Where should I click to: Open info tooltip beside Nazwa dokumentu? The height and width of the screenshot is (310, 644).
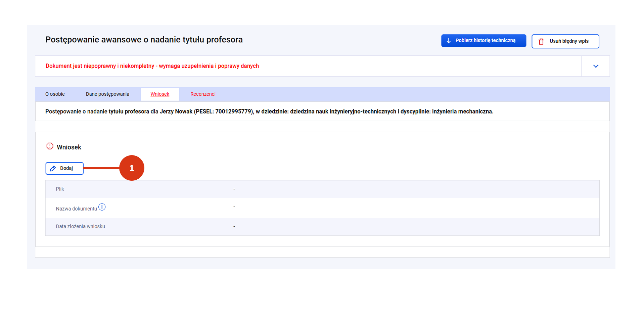click(102, 207)
